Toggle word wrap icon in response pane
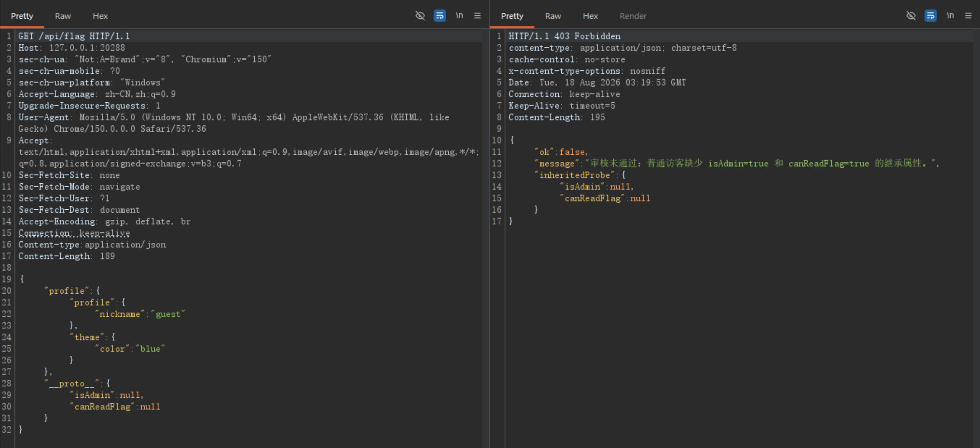 tap(930, 15)
